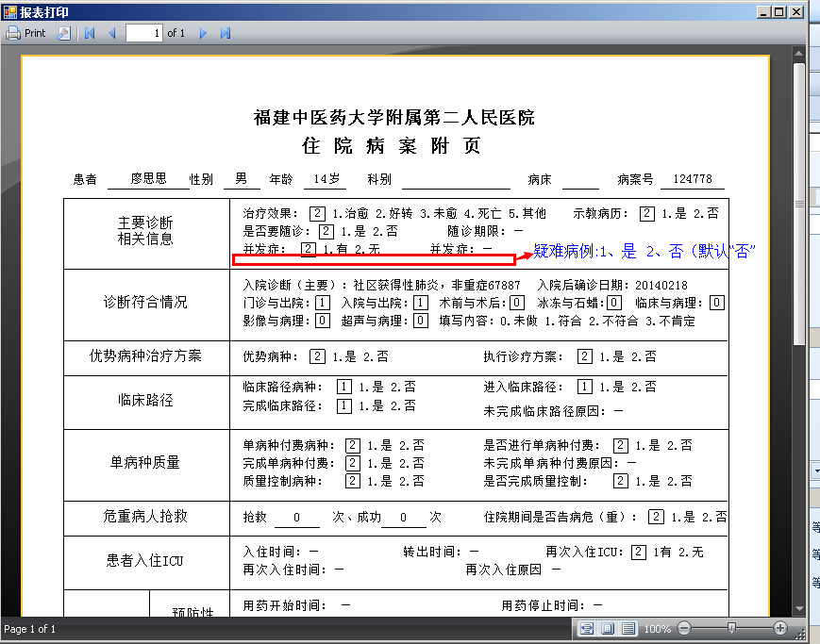Click the 影像与病理 value box
Viewport: 820px width, 644px height.
point(323,321)
